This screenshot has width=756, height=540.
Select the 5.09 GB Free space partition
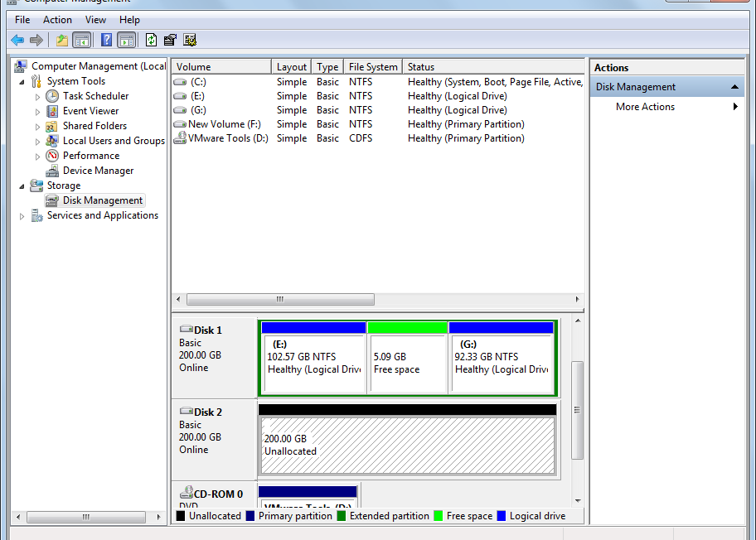pos(406,363)
